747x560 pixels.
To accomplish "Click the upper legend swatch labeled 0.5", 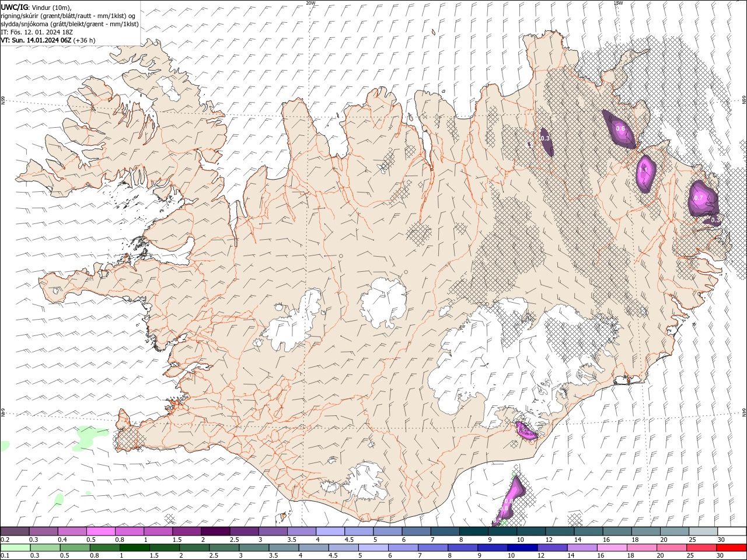I will pyautogui.click(x=100, y=531).
